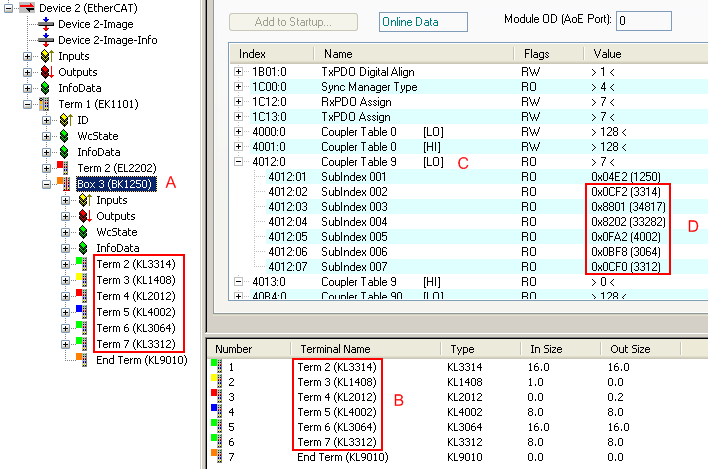The width and height of the screenshot is (708, 469).
Task: Click the Outputs icon under Box 3
Action: (85, 216)
